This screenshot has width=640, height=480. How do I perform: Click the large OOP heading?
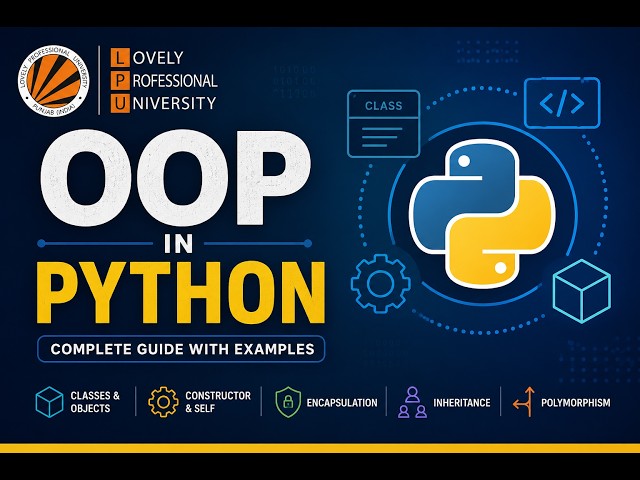pos(176,178)
